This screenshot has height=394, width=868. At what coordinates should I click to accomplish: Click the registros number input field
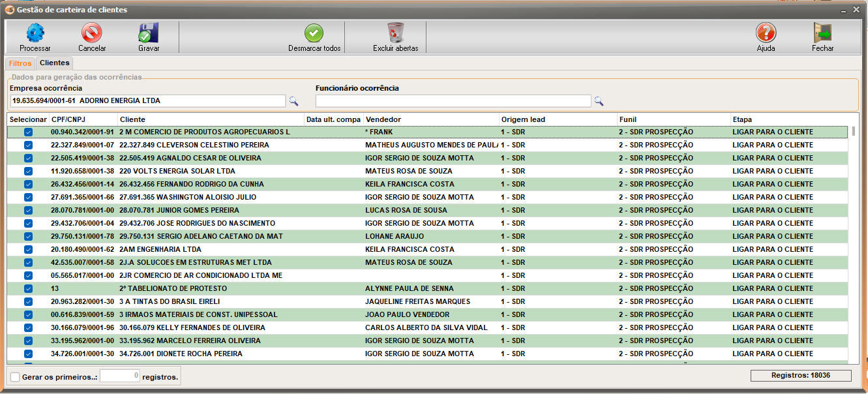click(x=119, y=376)
